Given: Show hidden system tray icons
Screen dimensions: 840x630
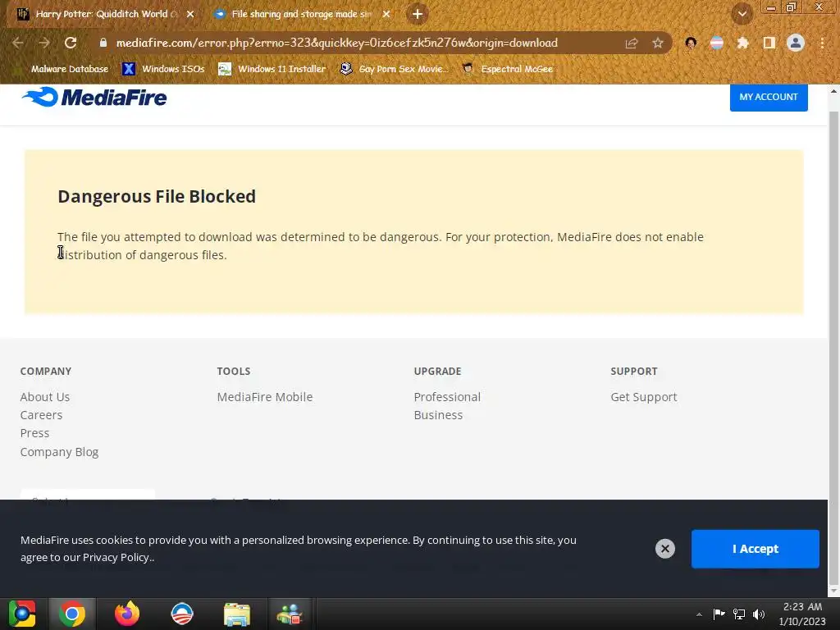Looking at the screenshot, I should tap(699, 614).
